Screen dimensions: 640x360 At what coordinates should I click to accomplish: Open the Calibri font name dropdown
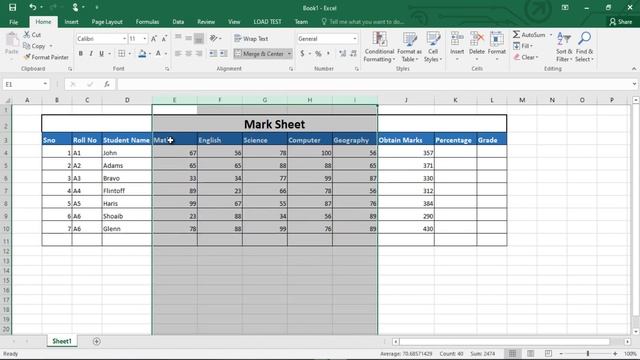point(124,39)
